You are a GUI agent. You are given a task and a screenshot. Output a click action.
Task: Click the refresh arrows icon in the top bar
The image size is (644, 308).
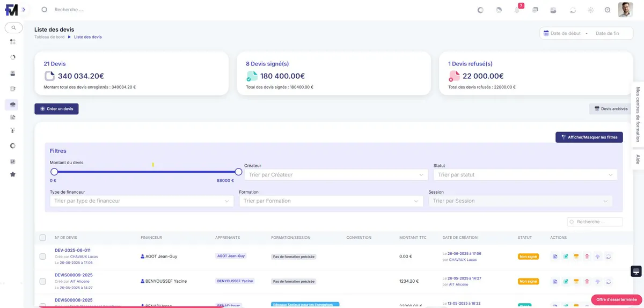click(573, 10)
